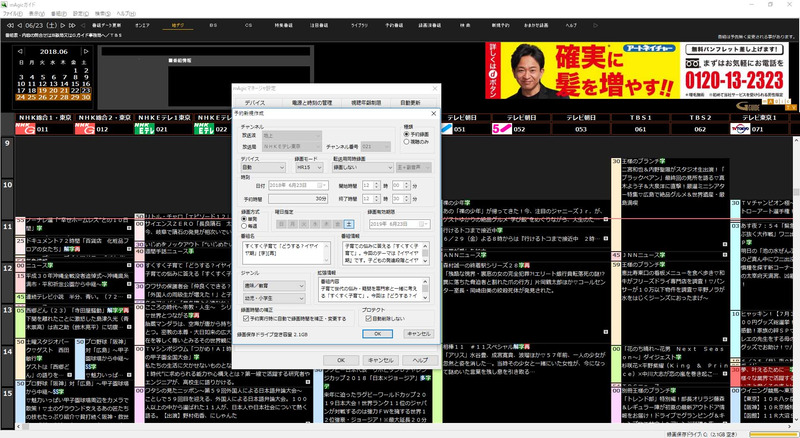Toggle the 土 weekday button
Image resolution: width=800 pixels, height=438 pixels.
pyautogui.click(x=349, y=224)
